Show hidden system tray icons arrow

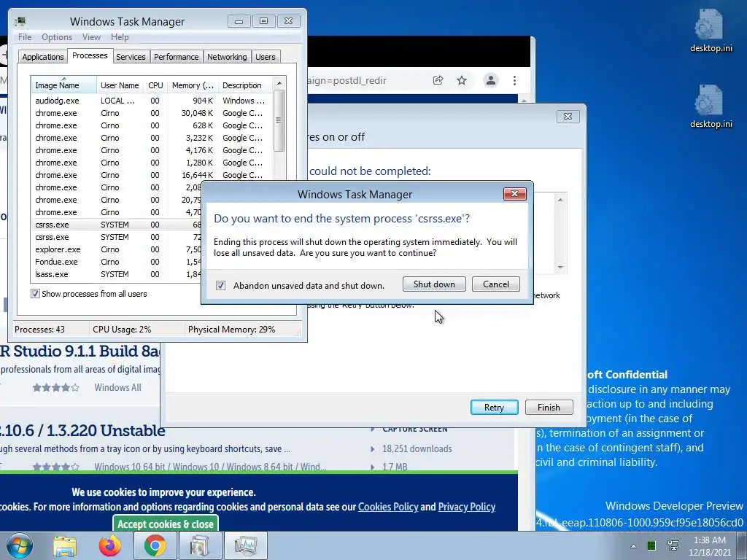634,545
